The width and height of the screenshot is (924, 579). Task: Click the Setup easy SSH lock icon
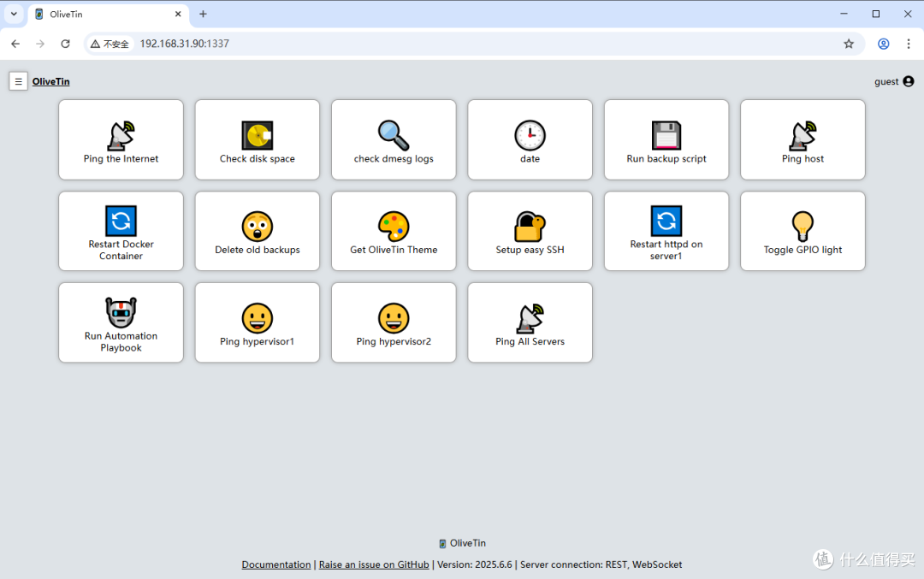tap(530, 227)
